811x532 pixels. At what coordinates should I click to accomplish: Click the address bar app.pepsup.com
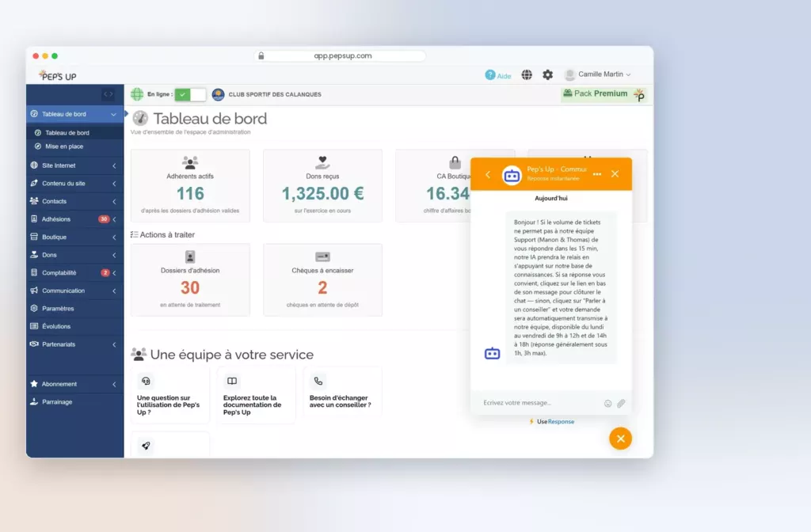point(341,56)
